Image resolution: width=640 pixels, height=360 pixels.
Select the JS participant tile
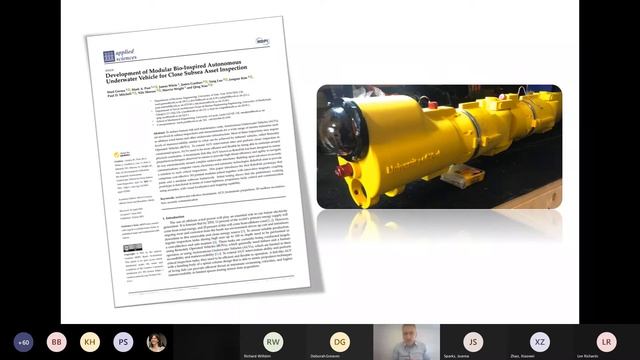pyautogui.click(x=473, y=342)
